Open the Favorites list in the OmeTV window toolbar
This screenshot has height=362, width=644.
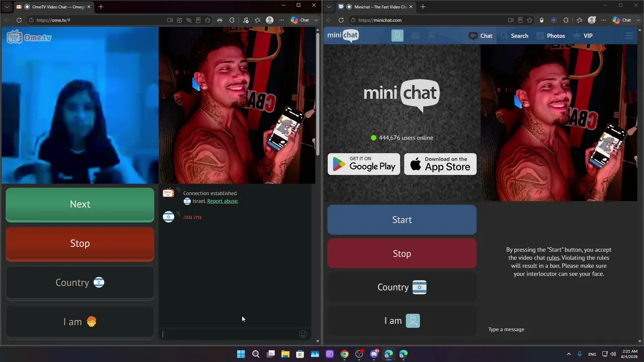(x=258, y=20)
